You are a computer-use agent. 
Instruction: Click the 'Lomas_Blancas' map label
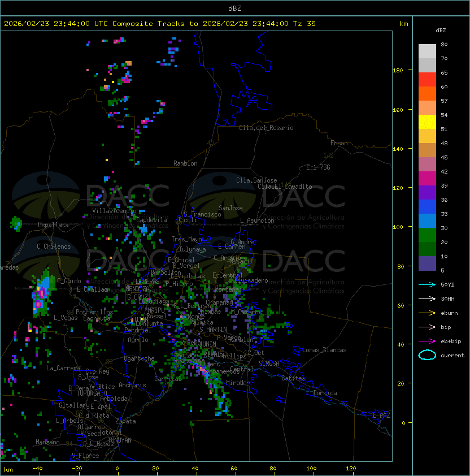click(324, 350)
